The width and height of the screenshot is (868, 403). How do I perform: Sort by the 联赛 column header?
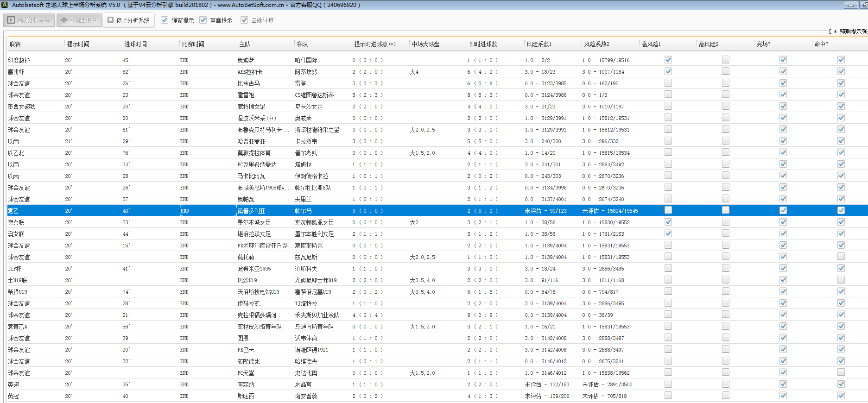15,44
